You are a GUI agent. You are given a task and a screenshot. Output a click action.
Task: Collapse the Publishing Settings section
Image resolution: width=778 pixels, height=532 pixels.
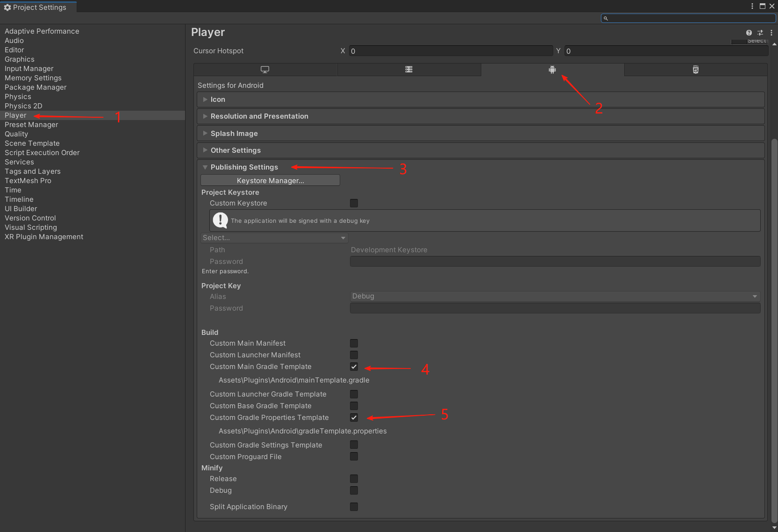pos(244,167)
